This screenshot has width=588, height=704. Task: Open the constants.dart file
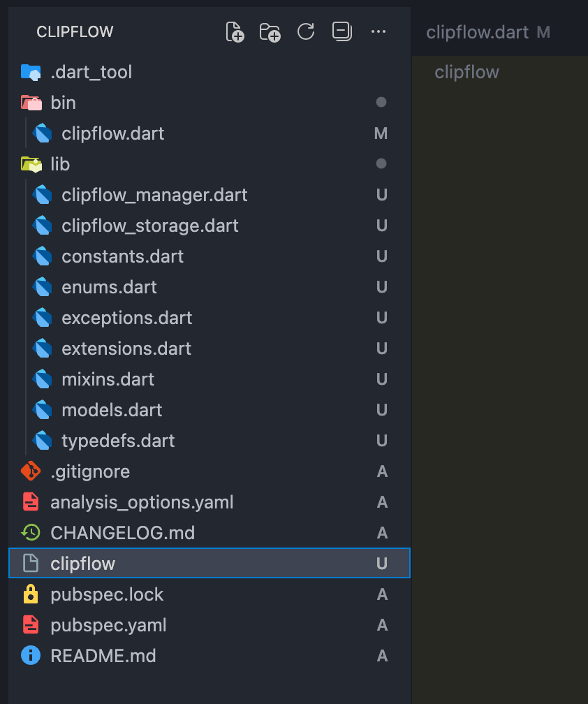(122, 256)
